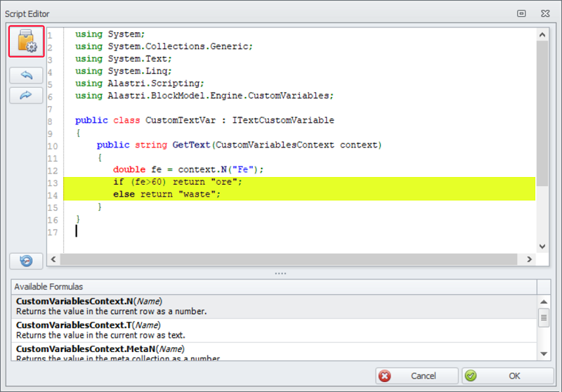Click the green checkmark OK icon
Viewport: 562px width, 392px height.
click(x=471, y=376)
